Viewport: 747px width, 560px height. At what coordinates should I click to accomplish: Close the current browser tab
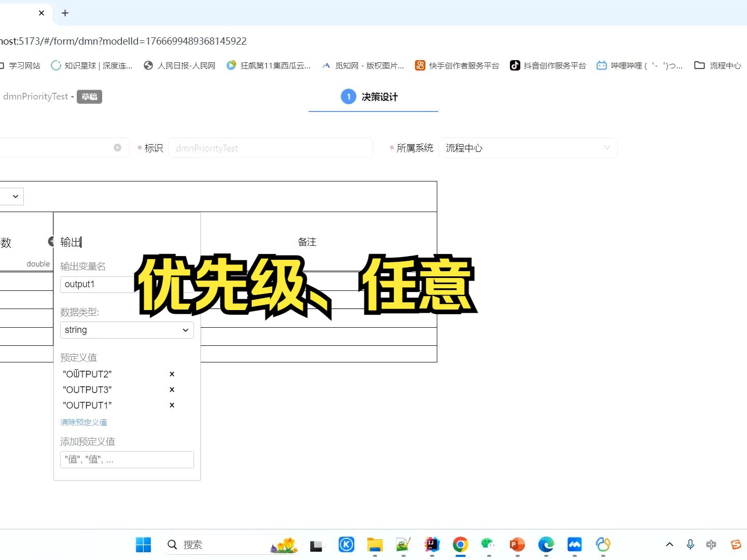coord(41,13)
